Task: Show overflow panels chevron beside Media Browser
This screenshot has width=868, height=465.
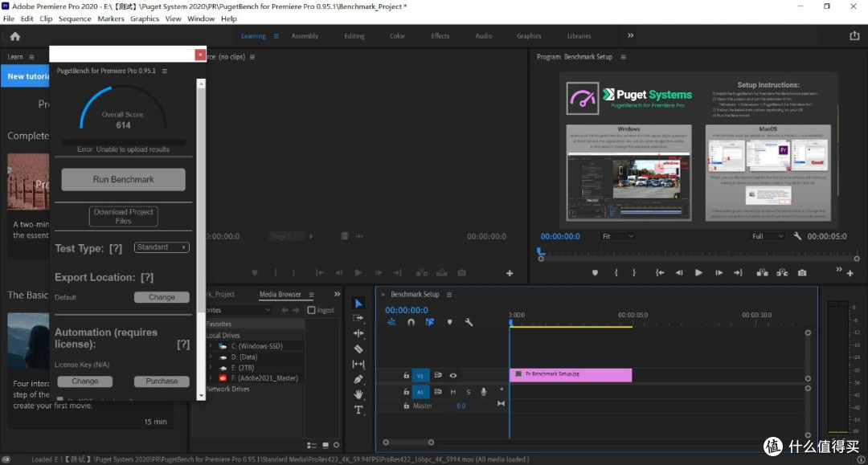Action: point(337,294)
